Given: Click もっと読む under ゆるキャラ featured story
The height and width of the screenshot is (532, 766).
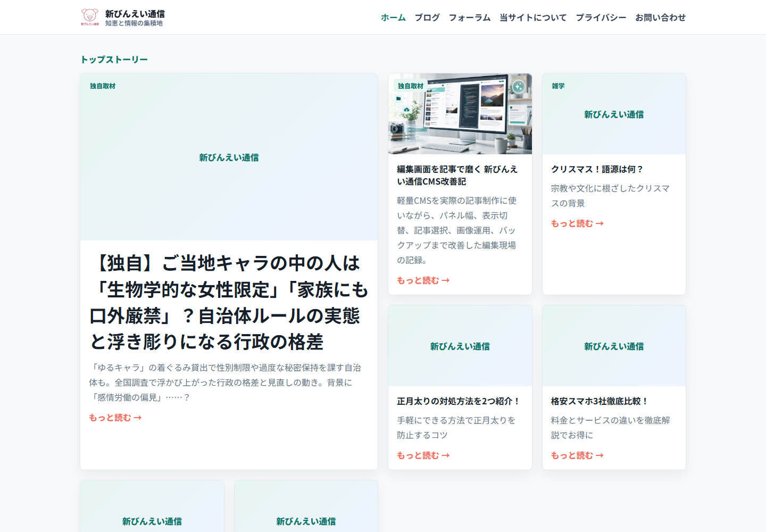Looking at the screenshot, I should tap(115, 418).
